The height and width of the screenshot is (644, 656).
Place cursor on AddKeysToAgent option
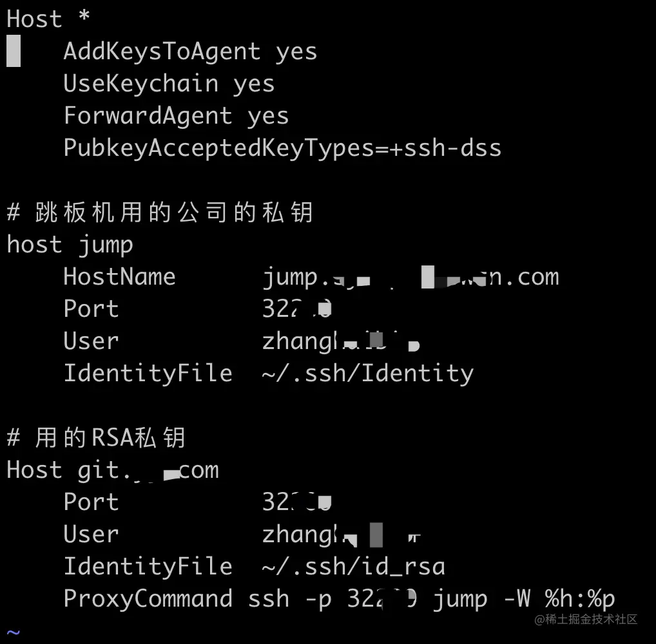[161, 52]
